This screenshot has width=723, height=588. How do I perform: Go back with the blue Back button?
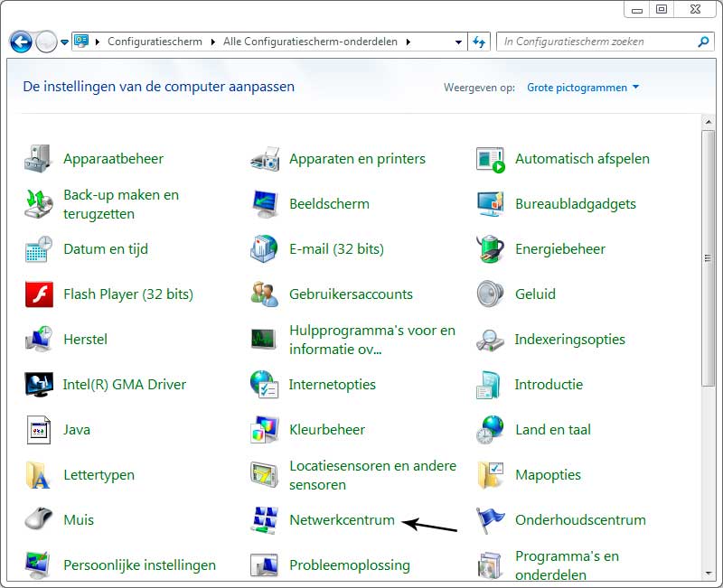21,42
